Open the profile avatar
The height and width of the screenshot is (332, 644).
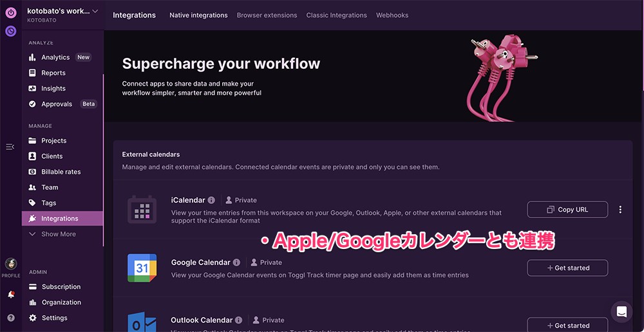(11, 264)
